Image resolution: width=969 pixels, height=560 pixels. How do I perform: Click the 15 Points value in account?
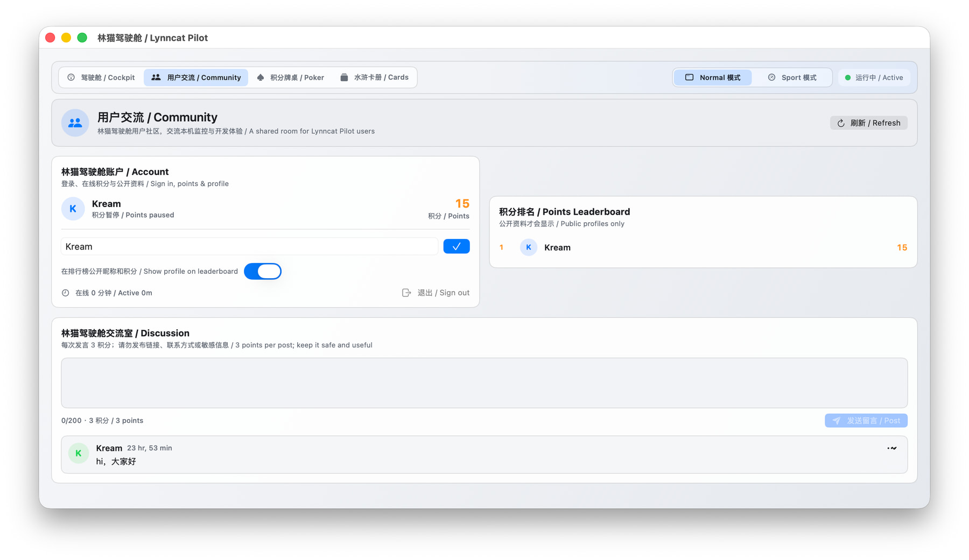pos(462,204)
